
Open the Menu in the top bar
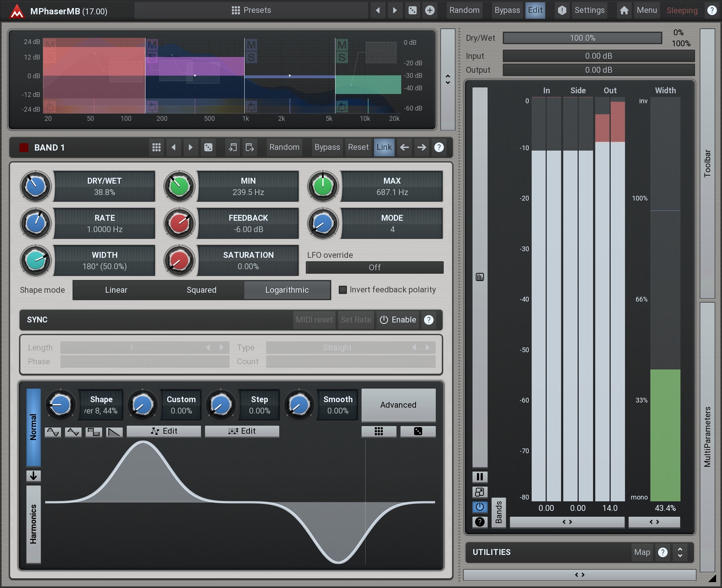click(647, 10)
